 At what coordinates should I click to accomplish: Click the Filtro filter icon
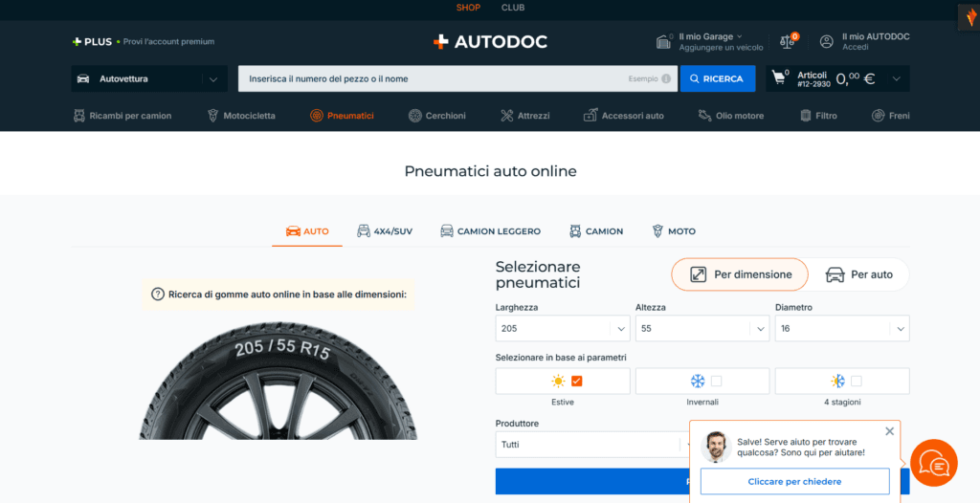(x=806, y=116)
